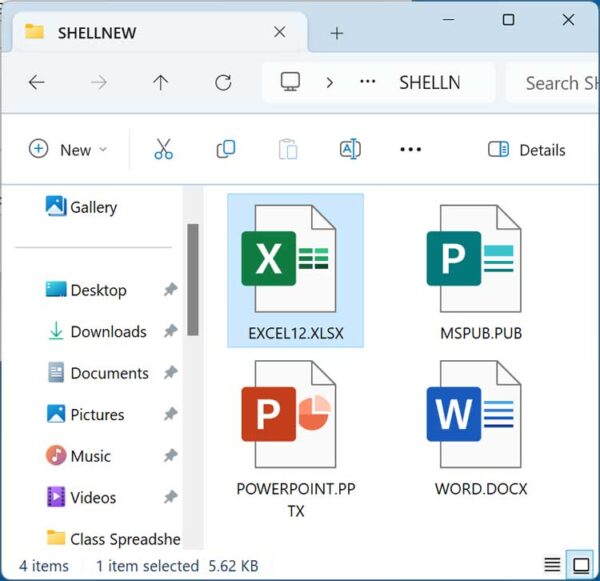Click SHELLN breadcrumb in address bar
This screenshot has height=581, width=600.
pos(430,83)
